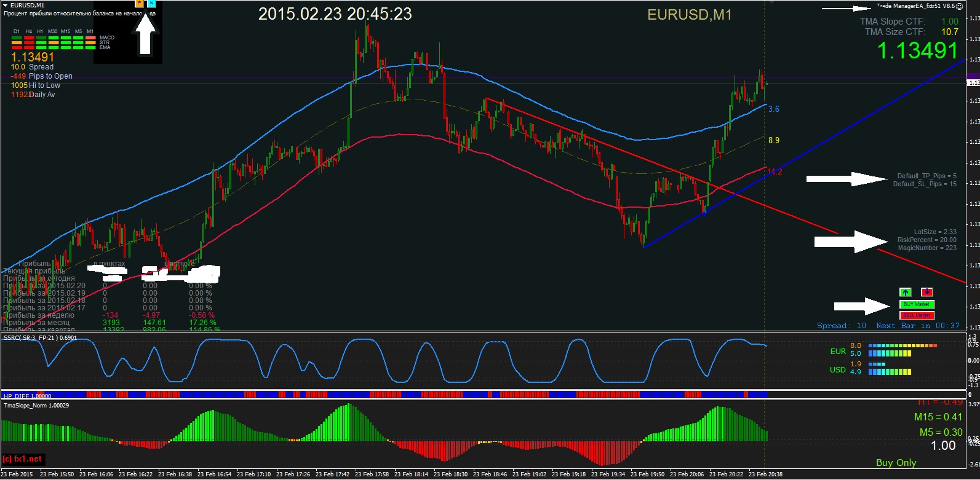The width and height of the screenshot is (980, 480).
Task: Click the M15 = 0.41 slope readout
Action: [x=938, y=417]
